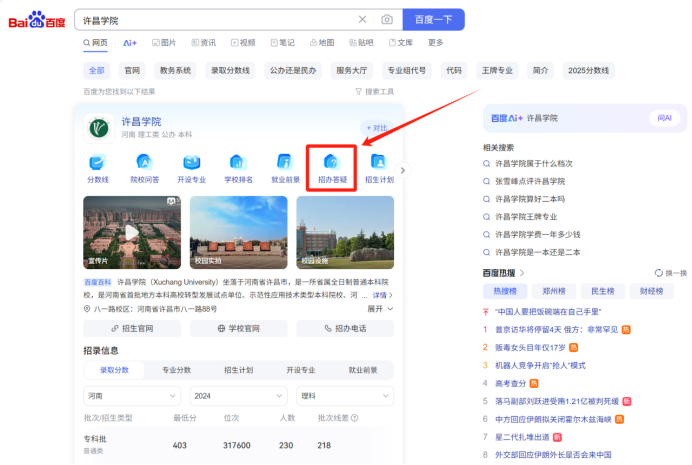Image resolution: width=692 pixels, height=465 pixels.
Task: Open the 分数线 icon
Action: (x=98, y=169)
